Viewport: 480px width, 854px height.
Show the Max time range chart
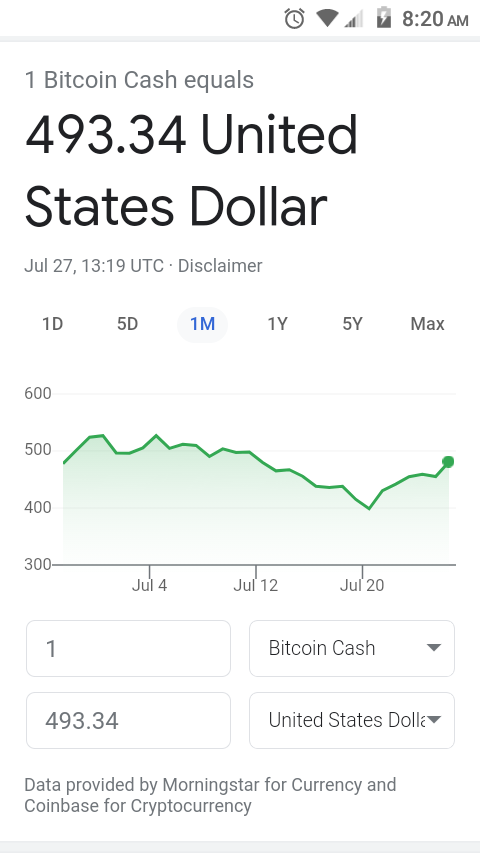[428, 324]
